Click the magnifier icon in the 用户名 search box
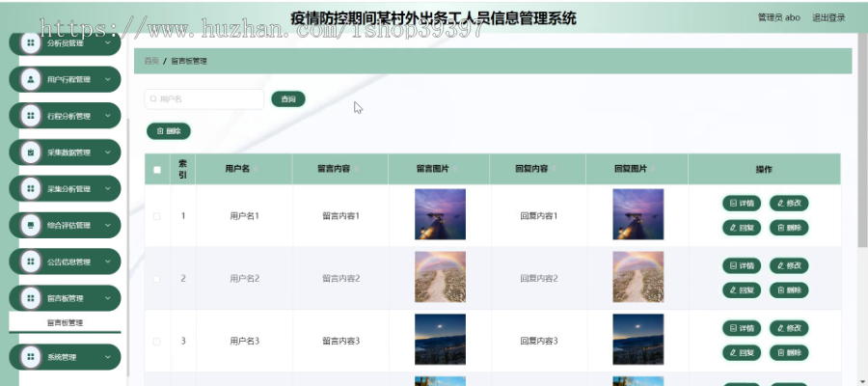868x386 pixels. point(153,99)
